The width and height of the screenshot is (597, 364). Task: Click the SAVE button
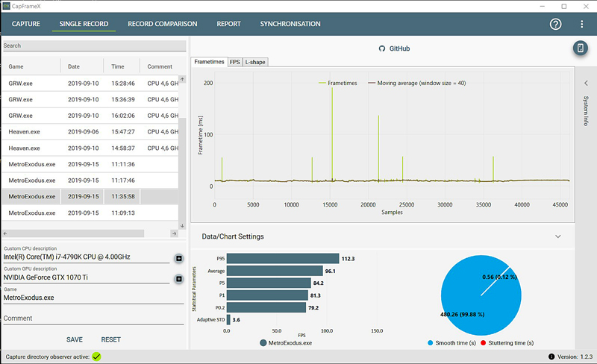tap(74, 339)
